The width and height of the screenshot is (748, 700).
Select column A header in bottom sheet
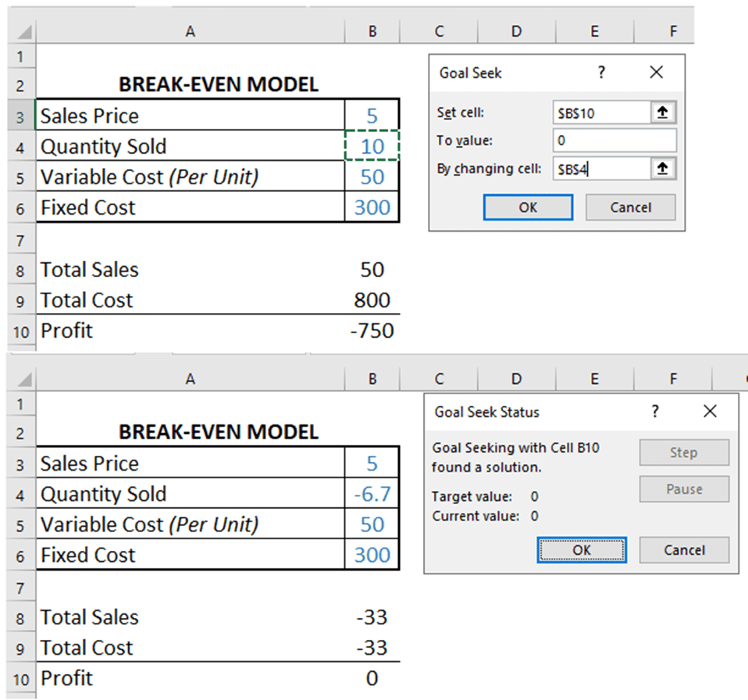point(191,379)
